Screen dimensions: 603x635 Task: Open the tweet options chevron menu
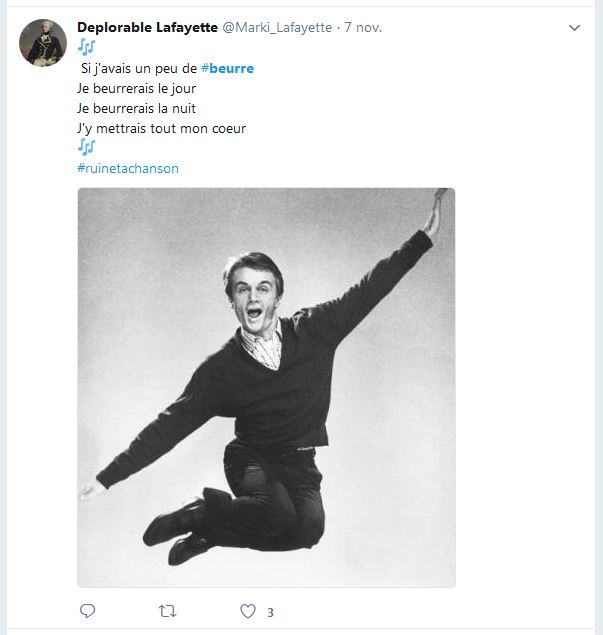point(574,28)
